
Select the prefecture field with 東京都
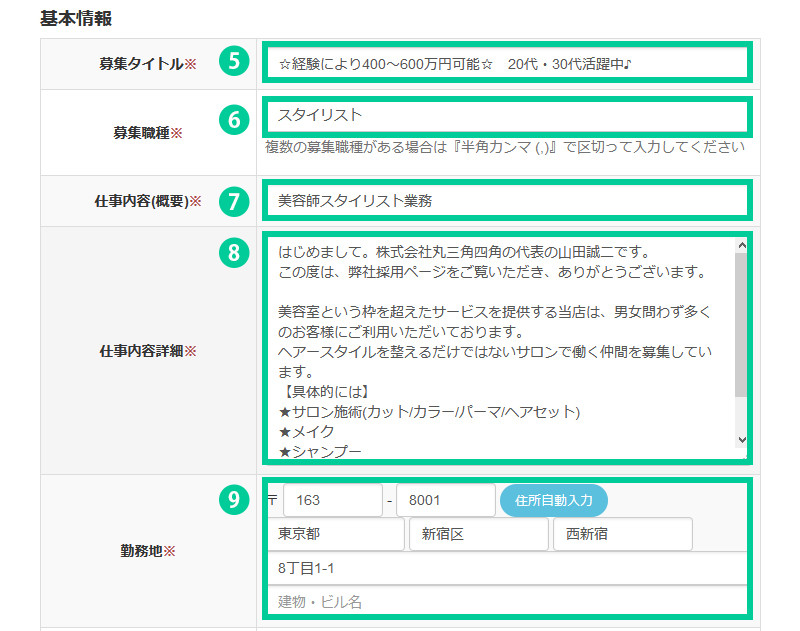click(334, 534)
